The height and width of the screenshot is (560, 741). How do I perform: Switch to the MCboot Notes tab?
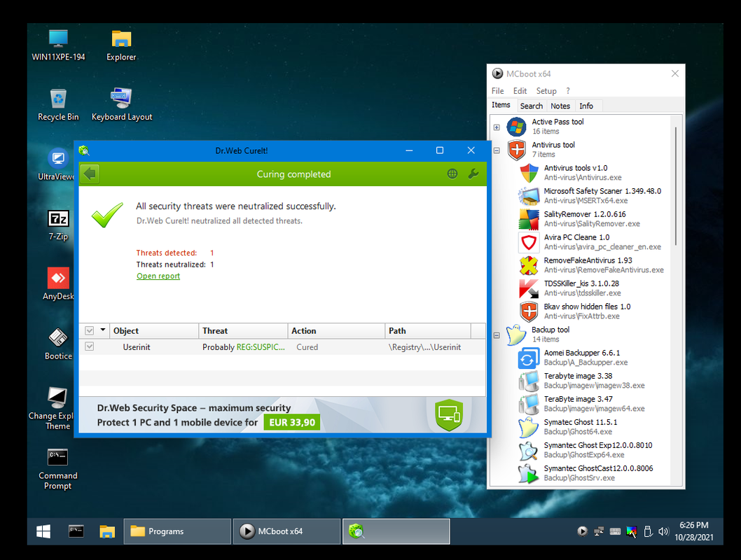560,106
